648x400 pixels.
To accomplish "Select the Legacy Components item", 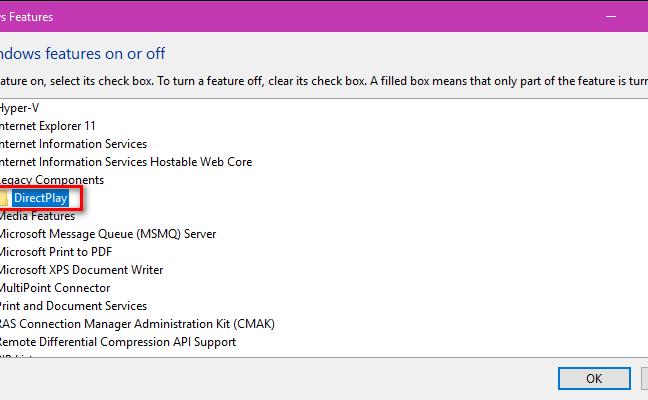I will [52, 180].
